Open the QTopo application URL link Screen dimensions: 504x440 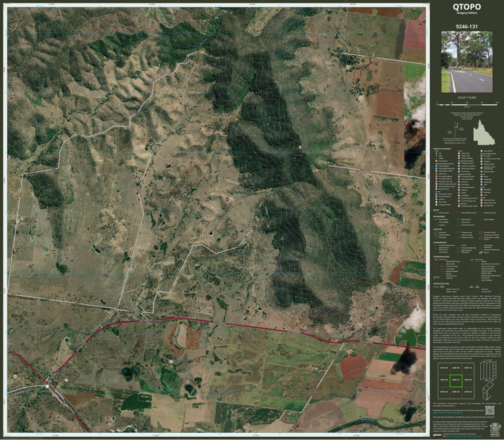pos(448,412)
